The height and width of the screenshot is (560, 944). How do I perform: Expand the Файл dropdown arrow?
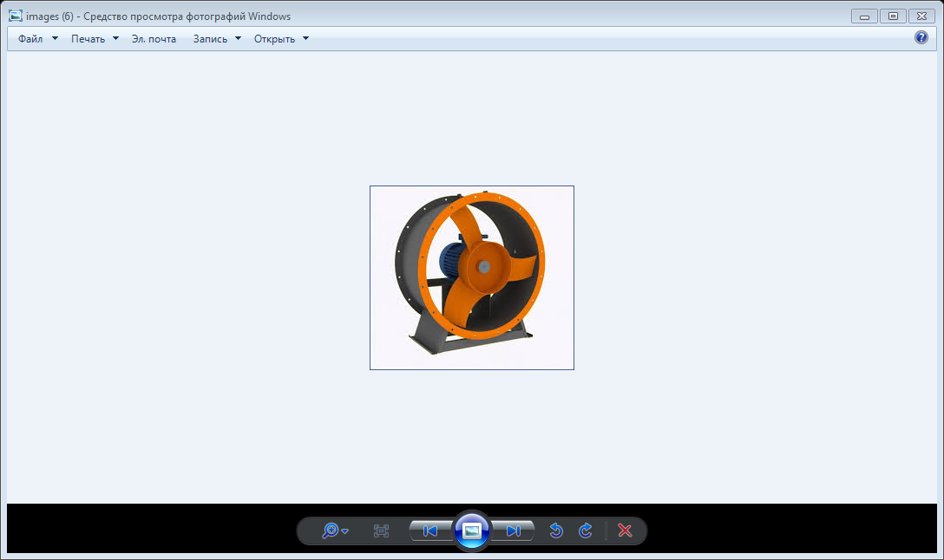pyautogui.click(x=55, y=38)
